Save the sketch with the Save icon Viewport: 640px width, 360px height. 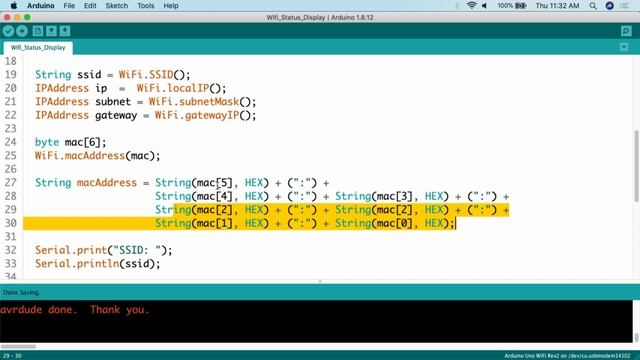65,31
